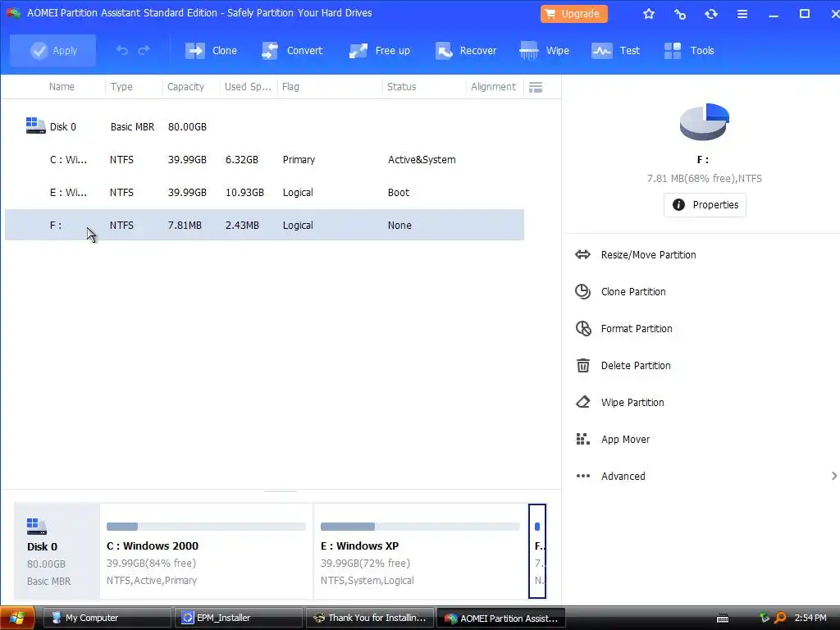
Task: Select the Disk 0 row in list
Action: (x=264, y=127)
